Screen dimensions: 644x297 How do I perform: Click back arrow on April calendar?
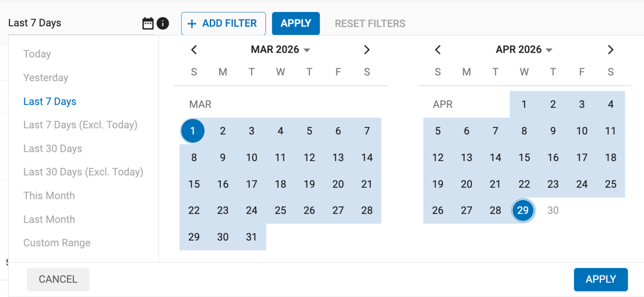pyautogui.click(x=437, y=49)
